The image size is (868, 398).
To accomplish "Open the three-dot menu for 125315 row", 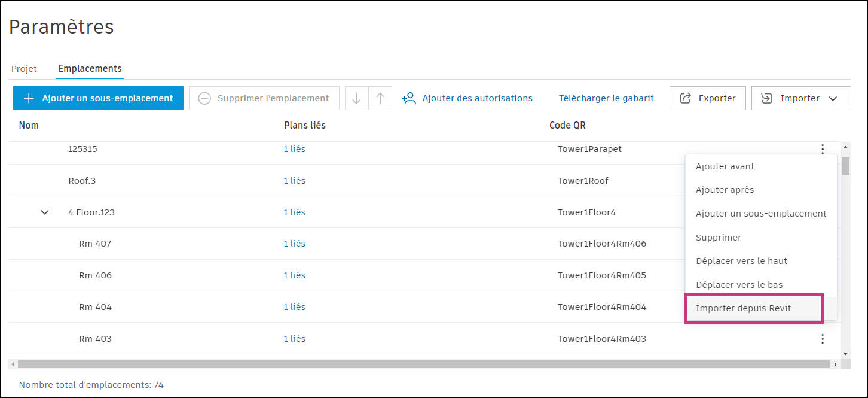I will click(823, 149).
